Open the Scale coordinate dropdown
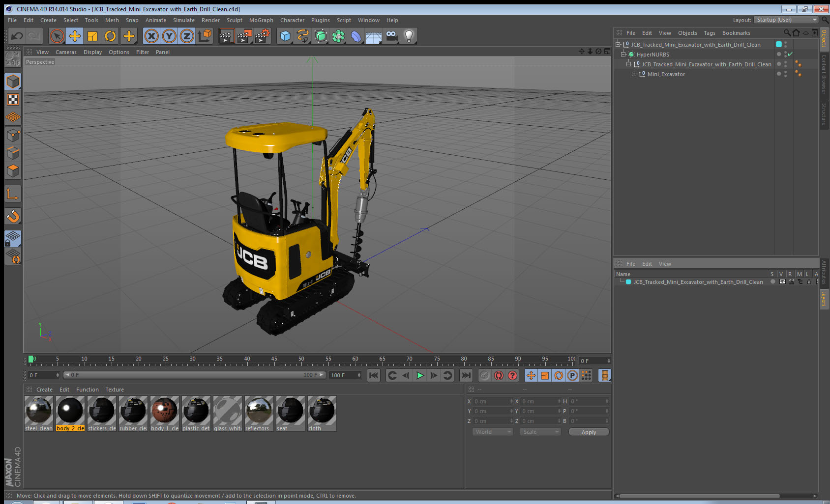Image resolution: width=830 pixels, height=504 pixels. (540, 432)
